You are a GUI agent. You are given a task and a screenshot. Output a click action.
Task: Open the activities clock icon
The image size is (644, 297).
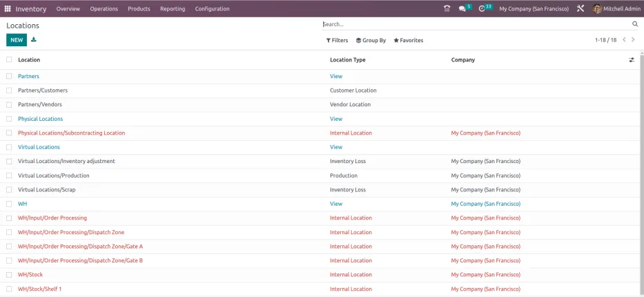[x=482, y=8]
